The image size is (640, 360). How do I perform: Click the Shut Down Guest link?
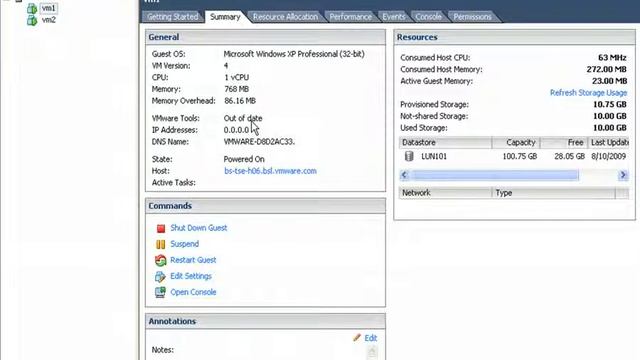pos(199,228)
